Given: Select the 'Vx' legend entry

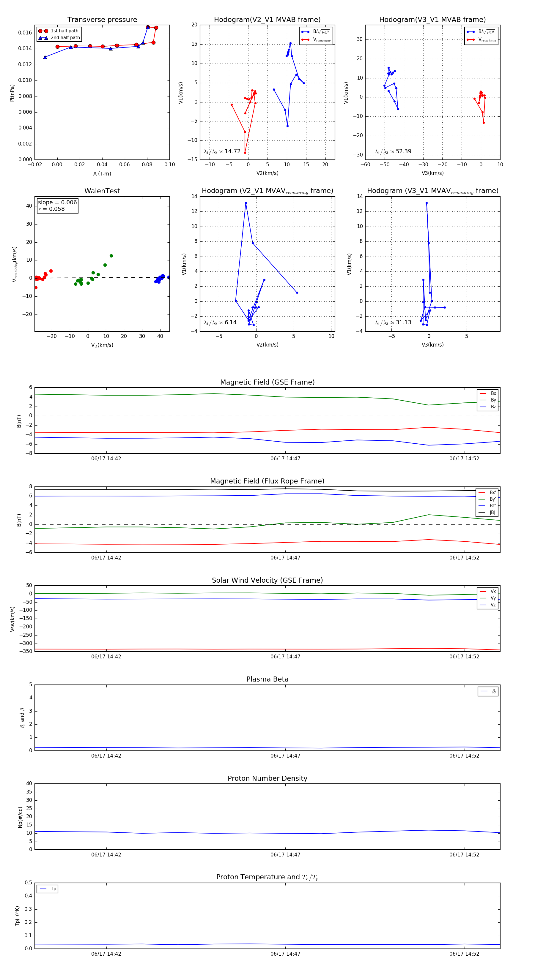Looking at the screenshot, I should click(x=488, y=591).
